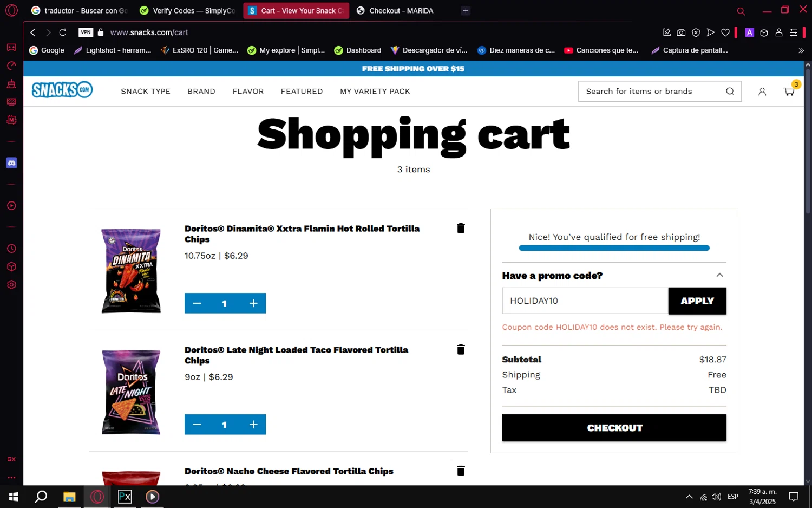The width and height of the screenshot is (812, 508).
Task: Open Easy Setup menu icon in toolbar
Action: 794,32
